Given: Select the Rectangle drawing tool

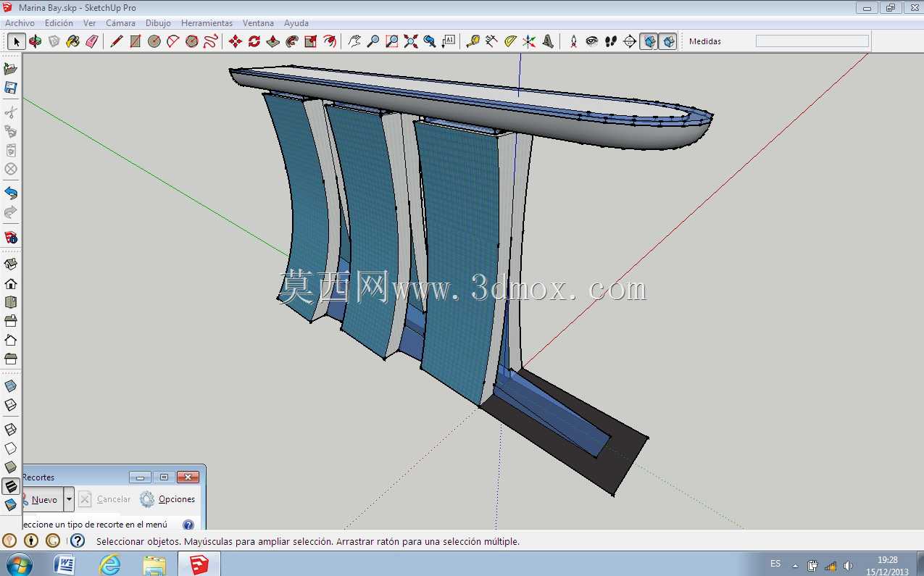Looking at the screenshot, I should click(x=135, y=41).
